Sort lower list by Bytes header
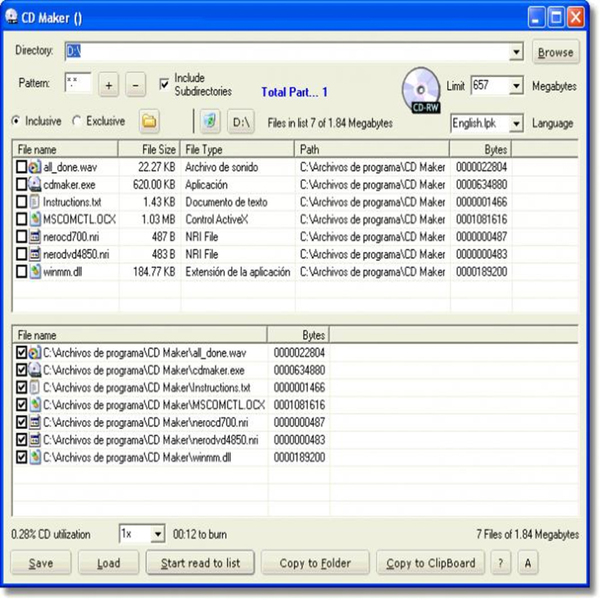The width and height of the screenshot is (600, 600). pos(298,335)
